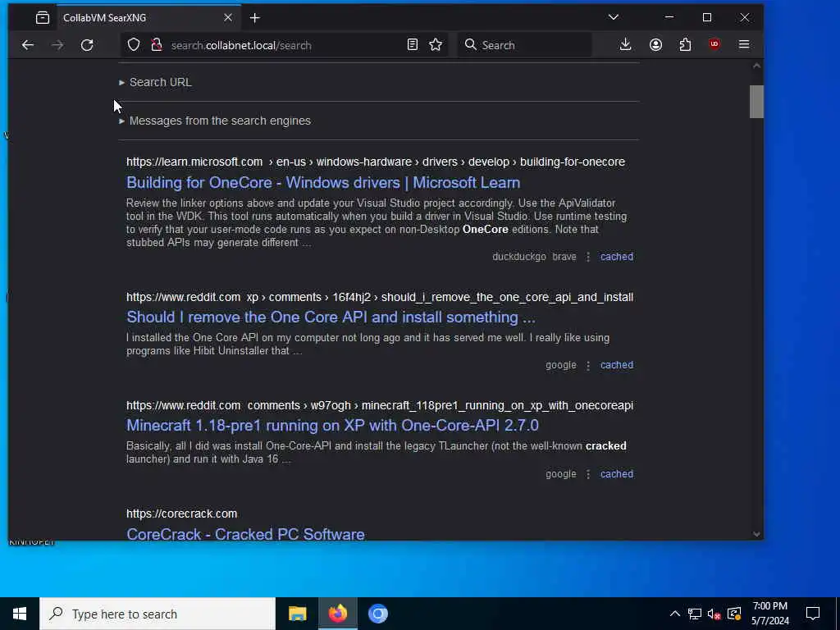Reload the page with the refresh icon

[87, 45]
